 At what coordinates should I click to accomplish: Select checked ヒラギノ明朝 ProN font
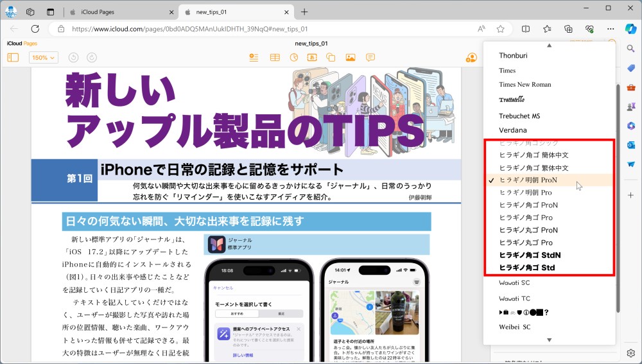pos(549,180)
